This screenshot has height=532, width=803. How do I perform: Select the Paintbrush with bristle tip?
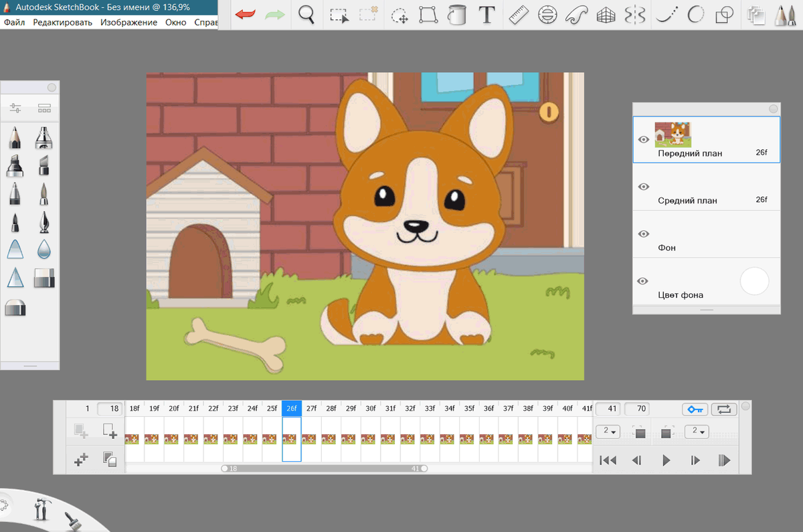tap(44, 193)
